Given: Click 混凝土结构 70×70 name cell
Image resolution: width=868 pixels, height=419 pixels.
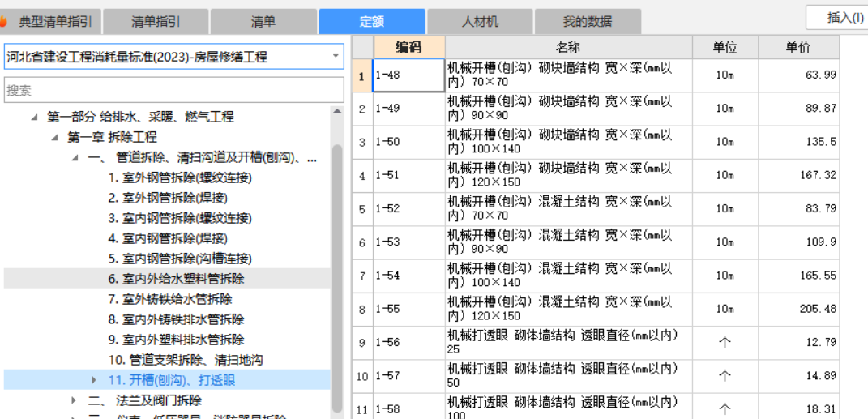Looking at the screenshot, I should click(x=568, y=209).
